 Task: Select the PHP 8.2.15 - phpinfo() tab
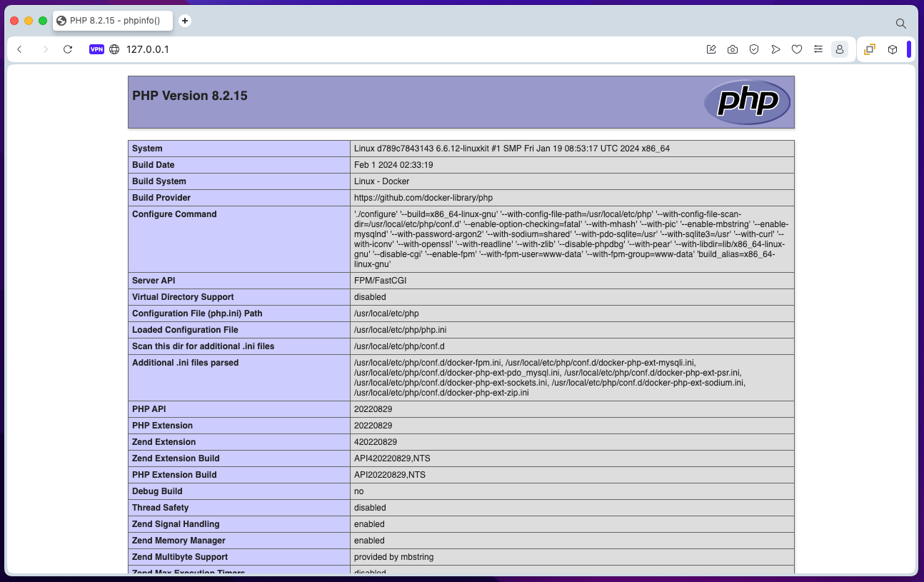114,21
